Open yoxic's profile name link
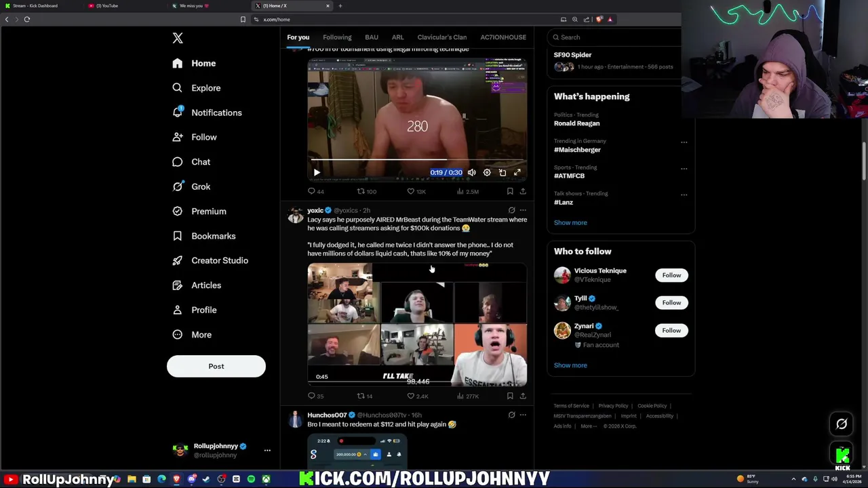 pos(315,210)
